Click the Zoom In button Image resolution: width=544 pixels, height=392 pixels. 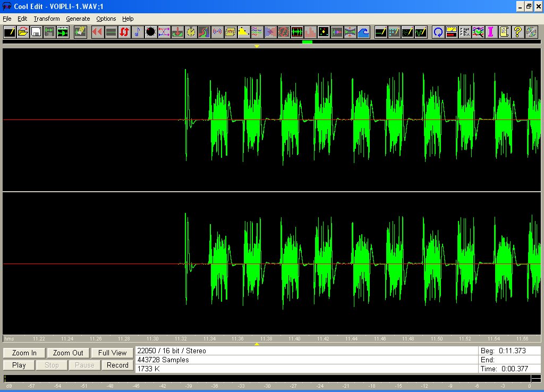pyautogui.click(x=24, y=353)
